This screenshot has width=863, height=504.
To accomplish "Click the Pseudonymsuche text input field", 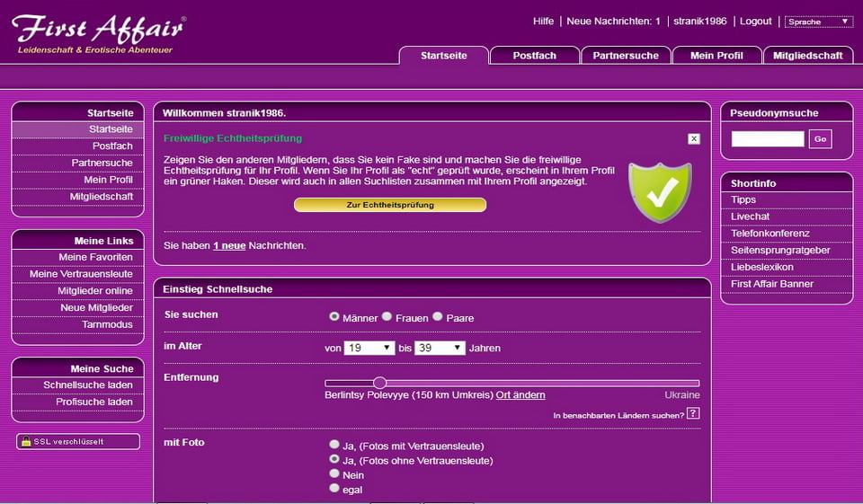I will [x=768, y=139].
